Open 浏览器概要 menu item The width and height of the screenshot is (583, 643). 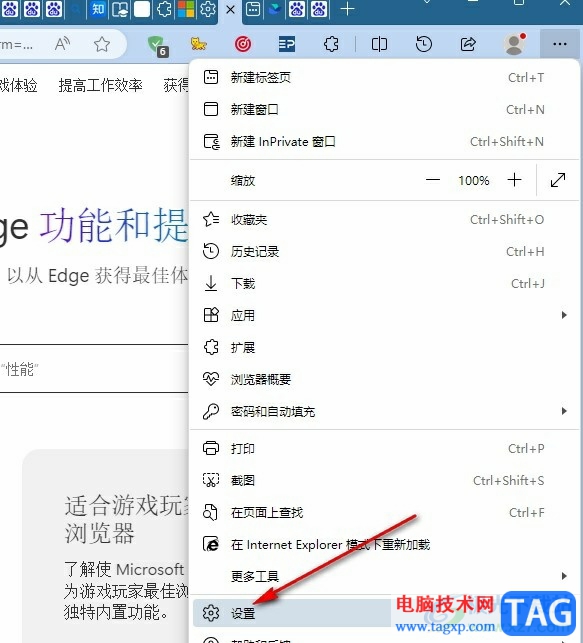[x=384, y=379]
